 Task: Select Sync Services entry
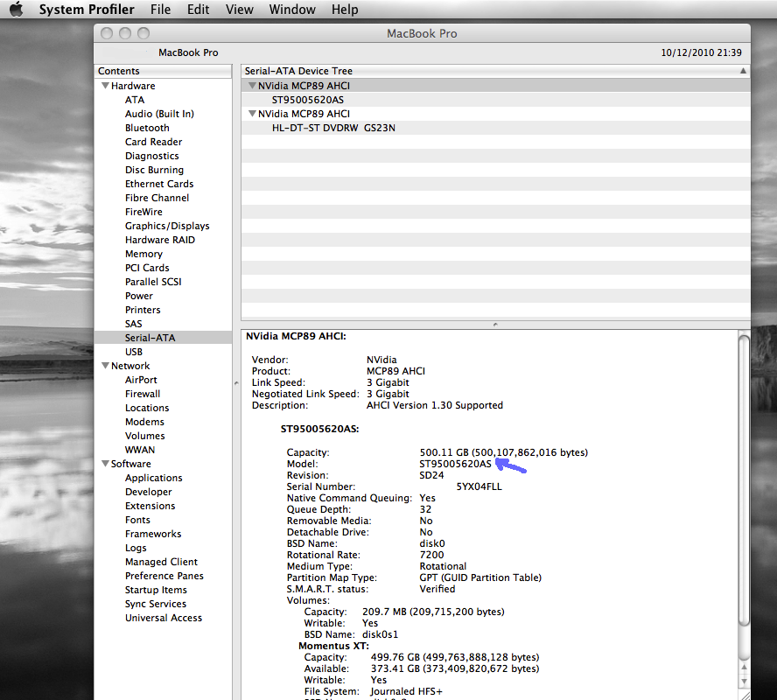click(156, 604)
